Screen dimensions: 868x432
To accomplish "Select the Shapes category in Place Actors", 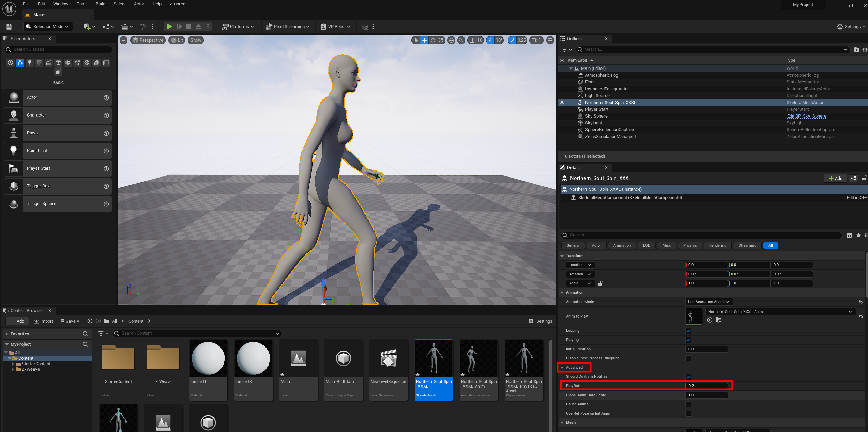I will coord(39,63).
